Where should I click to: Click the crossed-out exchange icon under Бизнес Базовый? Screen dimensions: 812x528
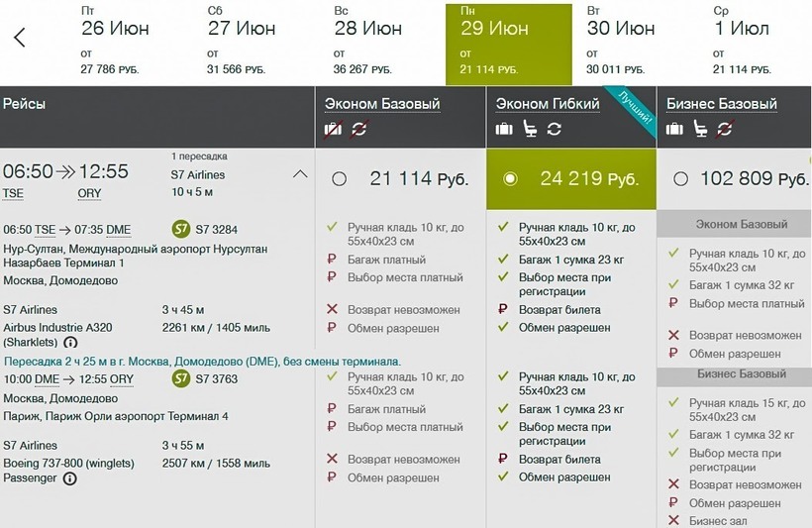click(x=725, y=129)
